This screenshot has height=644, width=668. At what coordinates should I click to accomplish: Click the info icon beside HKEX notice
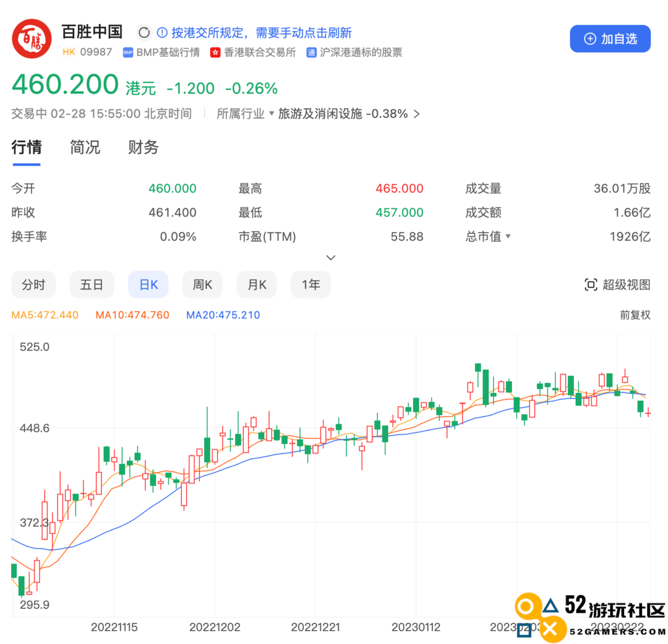(162, 32)
